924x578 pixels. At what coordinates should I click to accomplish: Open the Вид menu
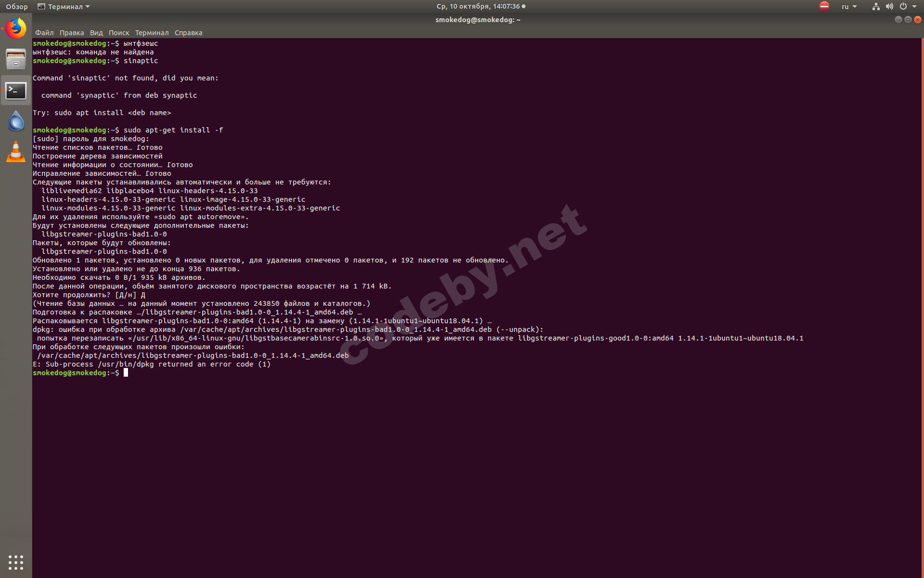tap(96, 33)
